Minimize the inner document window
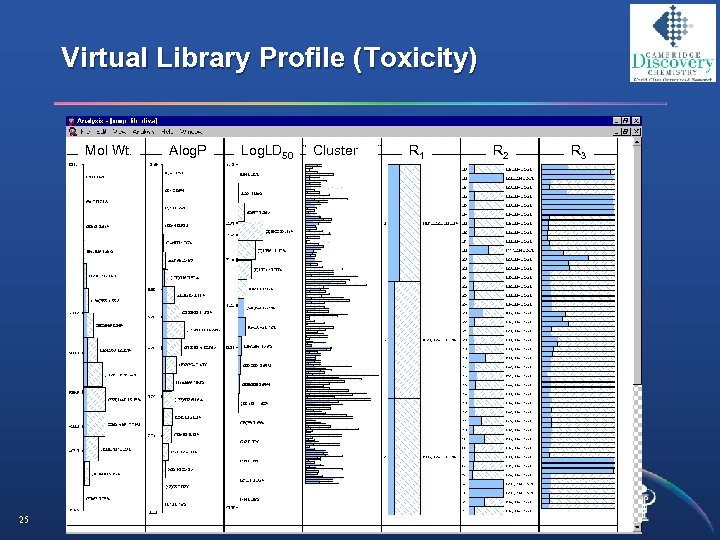The width and height of the screenshot is (720, 540). [x=617, y=132]
